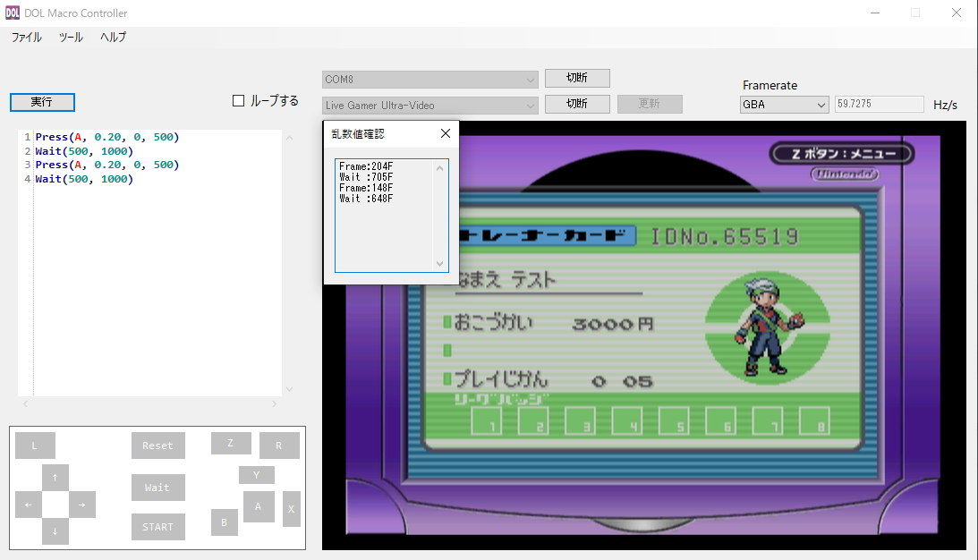Click line 3 Press(A, 0.20, 0, 500)
Screen dimensions: 978x560
coord(106,165)
